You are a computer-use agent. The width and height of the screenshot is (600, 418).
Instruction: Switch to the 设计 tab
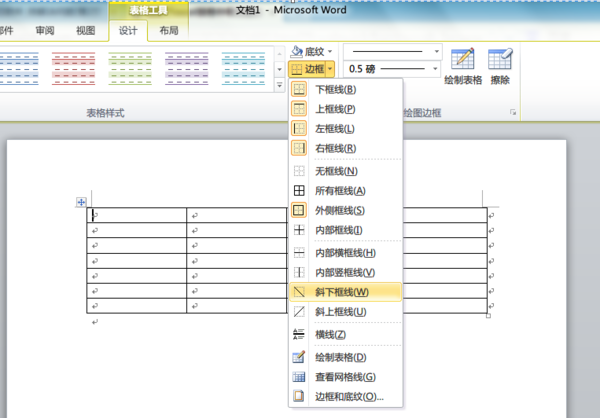point(128,31)
